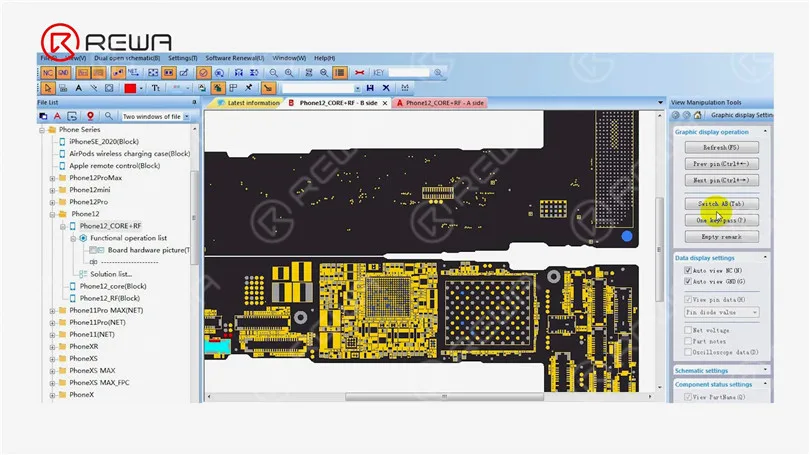Open the color swatch dropdown arrow
The image size is (810, 455).
click(x=141, y=88)
